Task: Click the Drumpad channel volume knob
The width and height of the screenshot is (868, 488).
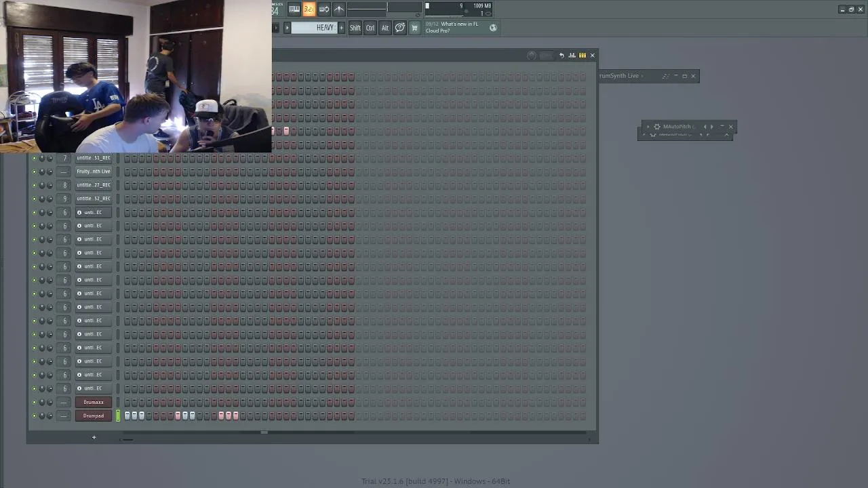Action: click(50, 415)
